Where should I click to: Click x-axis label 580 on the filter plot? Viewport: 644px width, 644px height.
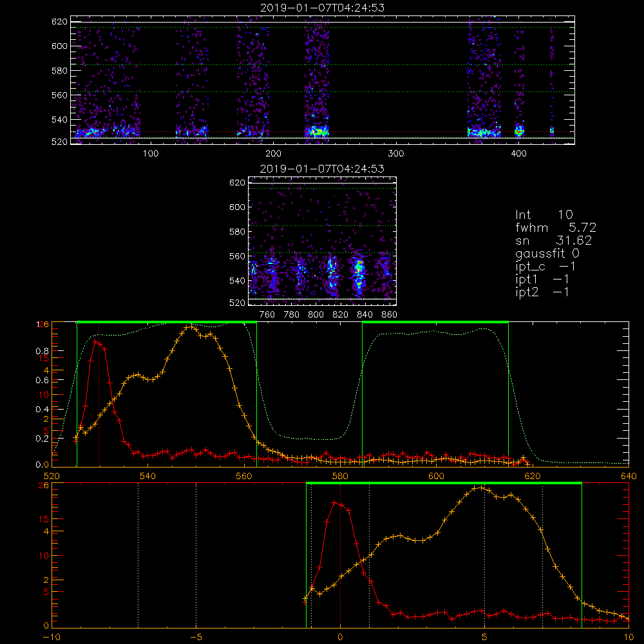[340, 476]
